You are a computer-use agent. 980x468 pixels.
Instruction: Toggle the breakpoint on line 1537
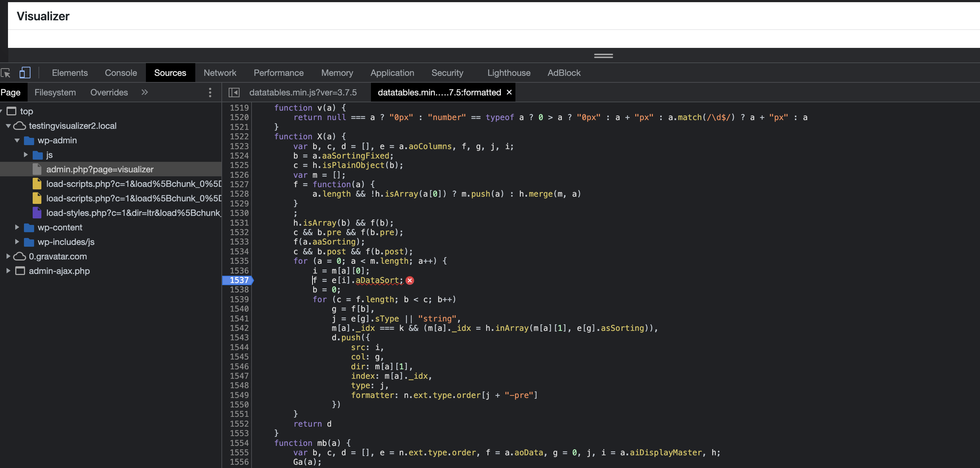click(238, 280)
